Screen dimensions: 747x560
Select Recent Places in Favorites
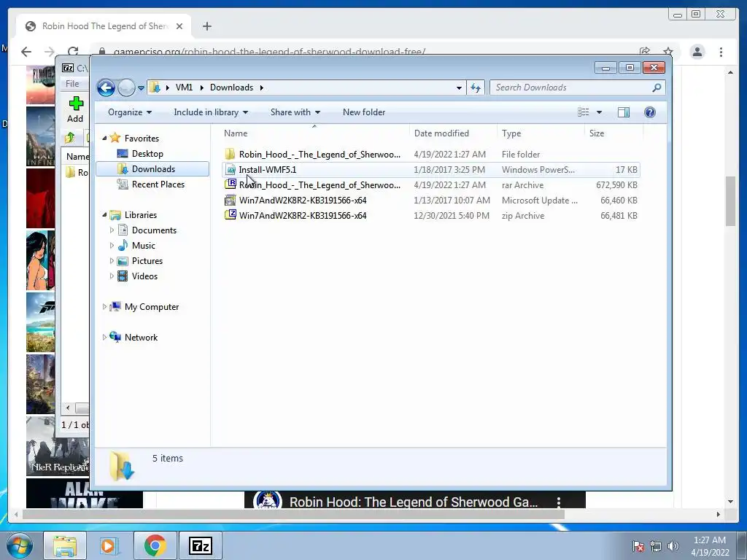158,184
